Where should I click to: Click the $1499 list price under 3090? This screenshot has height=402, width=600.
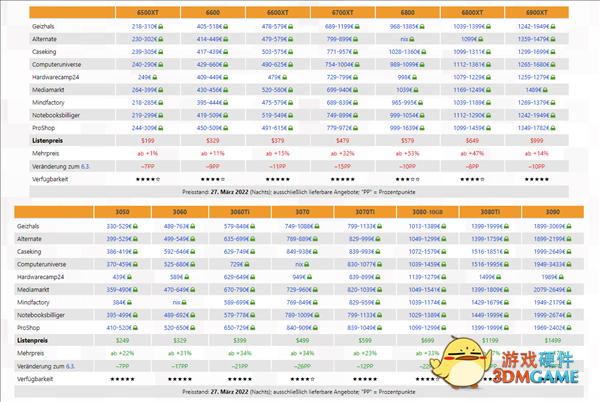[x=553, y=340]
